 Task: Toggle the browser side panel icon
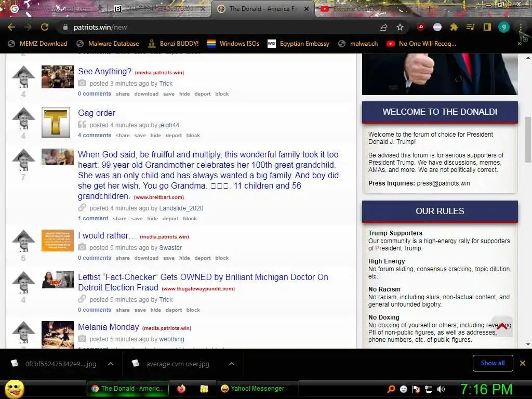(x=487, y=27)
